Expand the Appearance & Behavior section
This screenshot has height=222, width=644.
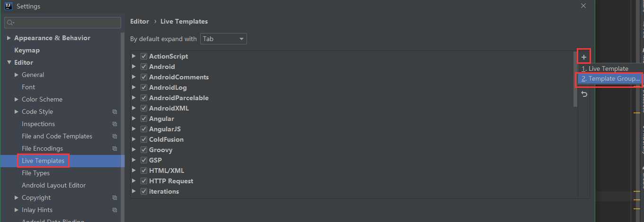point(9,38)
